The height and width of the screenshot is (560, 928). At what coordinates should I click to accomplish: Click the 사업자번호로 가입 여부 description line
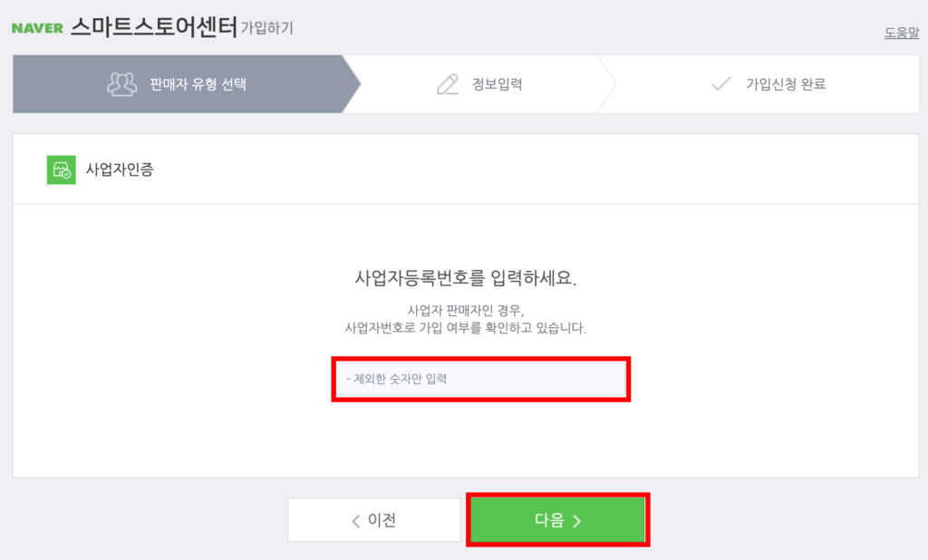[x=466, y=327]
